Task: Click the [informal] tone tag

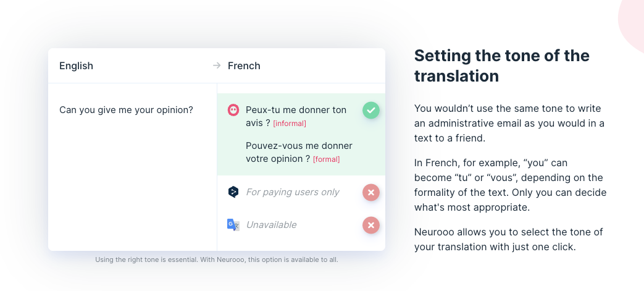Action: click(290, 124)
